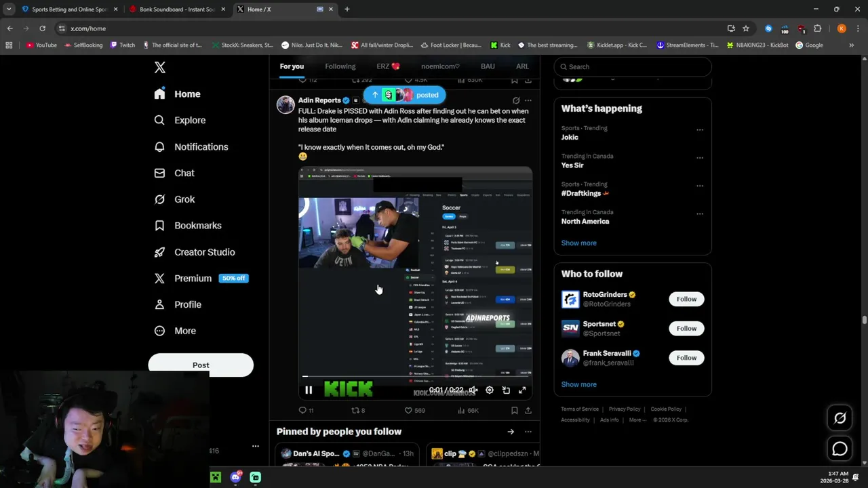The width and height of the screenshot is (868, 488).
Task: Open Adin Reports profile avatar
Action: coord(285,104)
